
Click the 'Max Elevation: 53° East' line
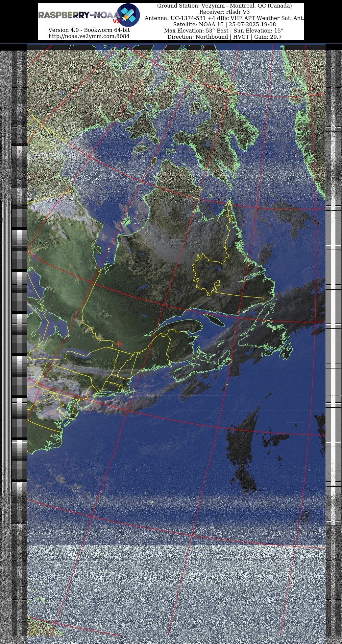(x=224, y=31)
